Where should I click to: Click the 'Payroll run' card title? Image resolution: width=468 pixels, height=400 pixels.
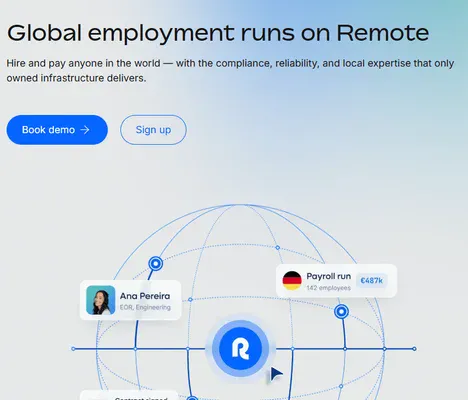coord(329,276)
